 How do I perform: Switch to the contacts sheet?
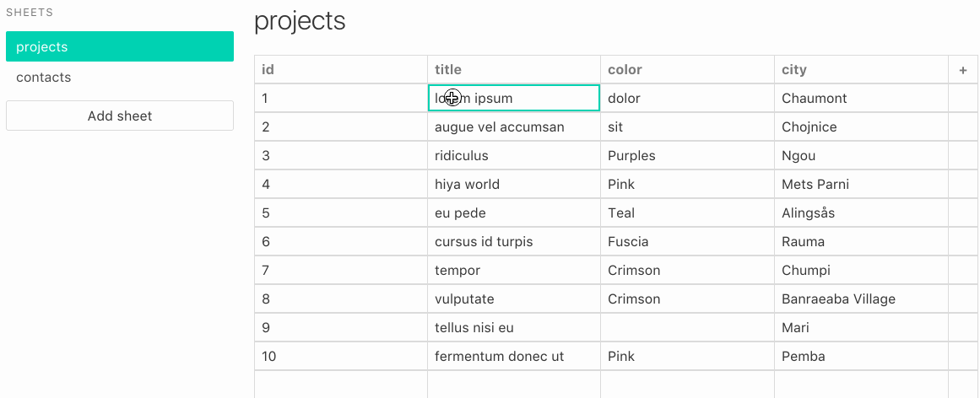point(119,78)
